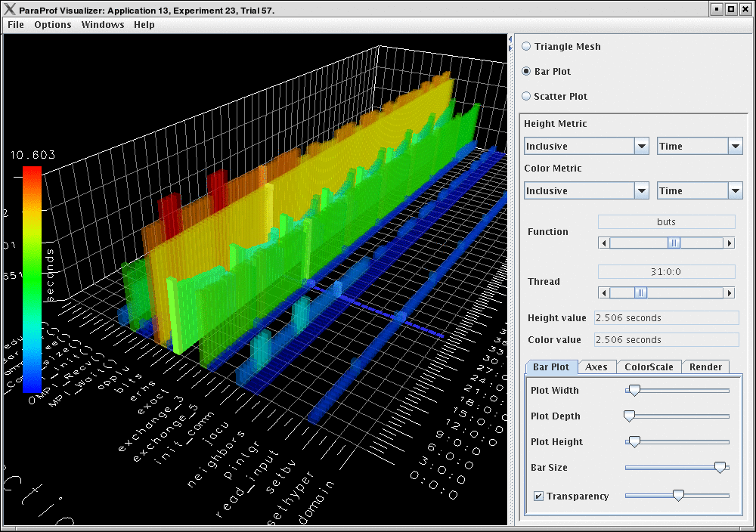Switch to the Axes tab
This screenshot has height=532, width=756.
[x=596, y=367]
